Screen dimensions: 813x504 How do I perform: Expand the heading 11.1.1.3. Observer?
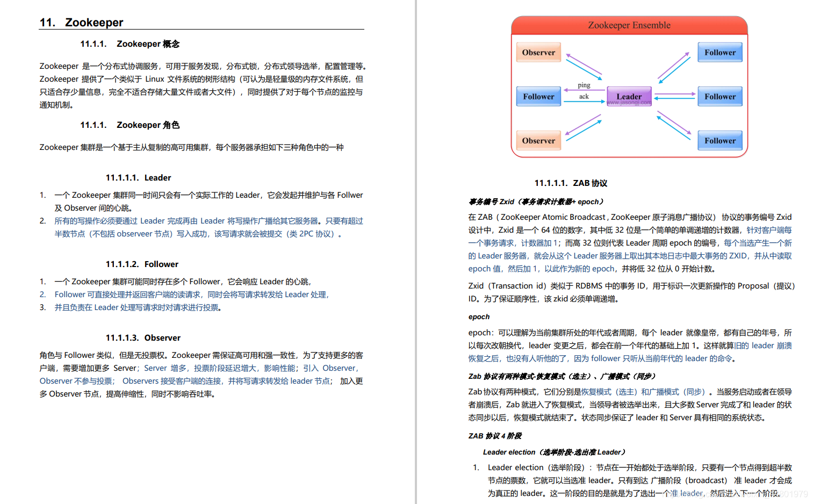(143, 337)
